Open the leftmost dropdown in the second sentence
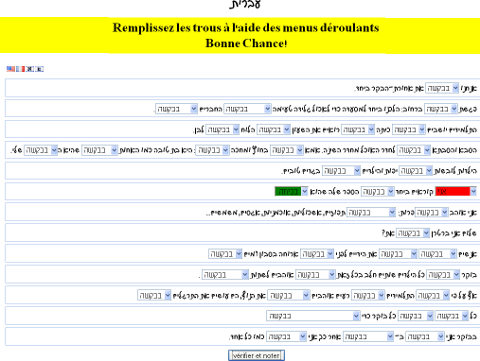The width and height of the screenshot is (480, 361). (x=176, y=109)
